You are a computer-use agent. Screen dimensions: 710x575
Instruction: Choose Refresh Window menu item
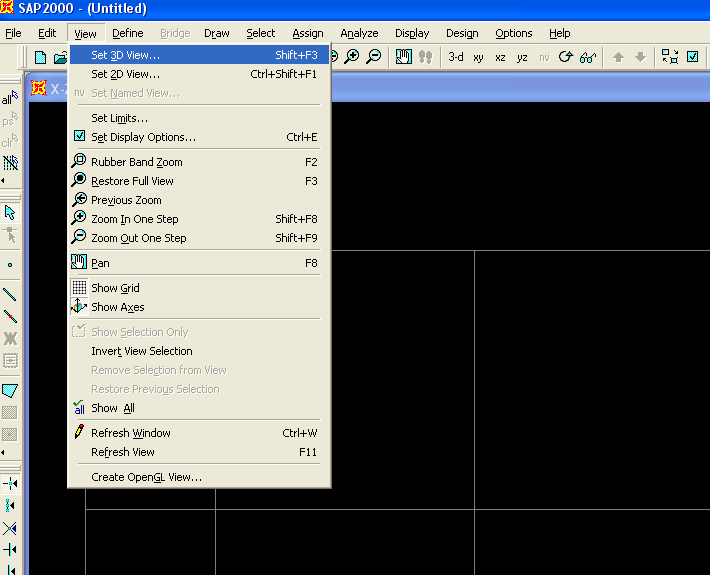pyautogui.click(x=199, y=433)
